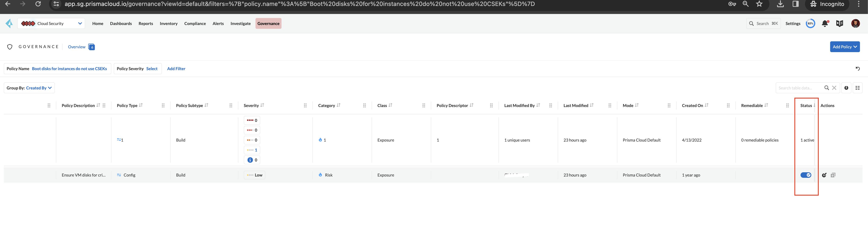Reset filters using the revert arrow icon

tap(858, 68)
